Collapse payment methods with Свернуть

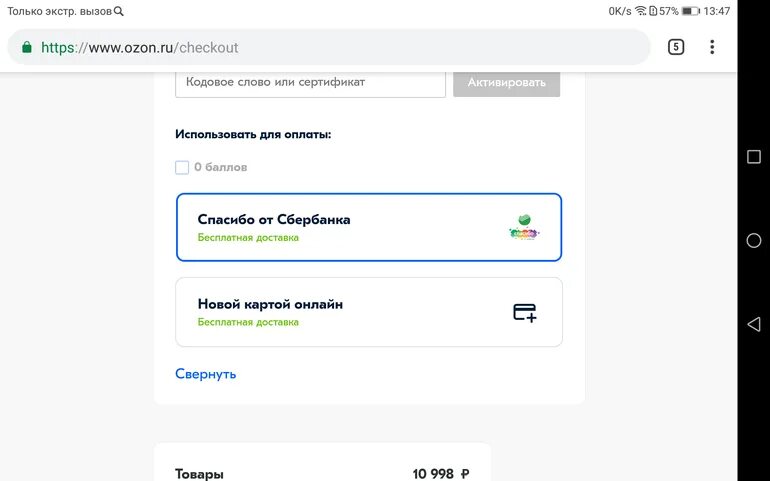pyautogui.click(x=206, y=374)
